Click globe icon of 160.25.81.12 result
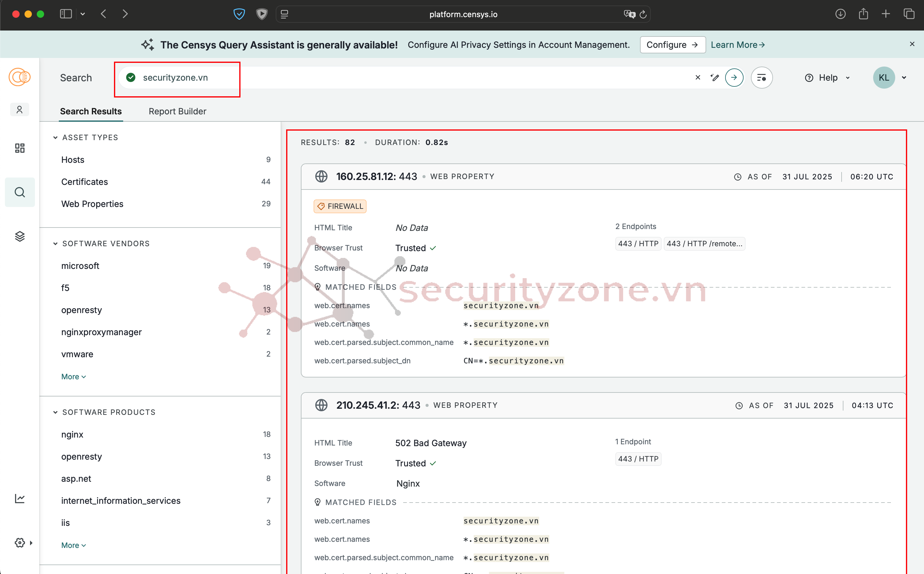Image resolution: width=924 pixels, height=574 pixels. coord(321,177)
